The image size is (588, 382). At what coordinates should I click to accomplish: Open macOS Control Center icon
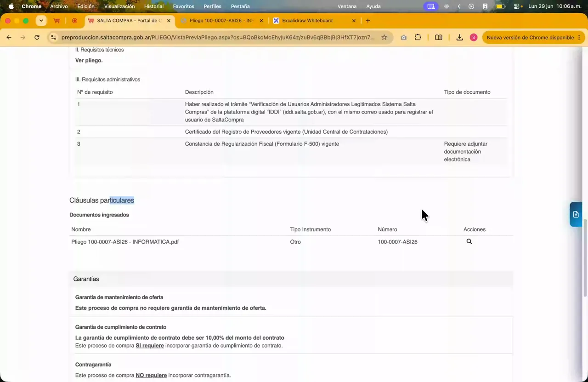pos(518,6)
